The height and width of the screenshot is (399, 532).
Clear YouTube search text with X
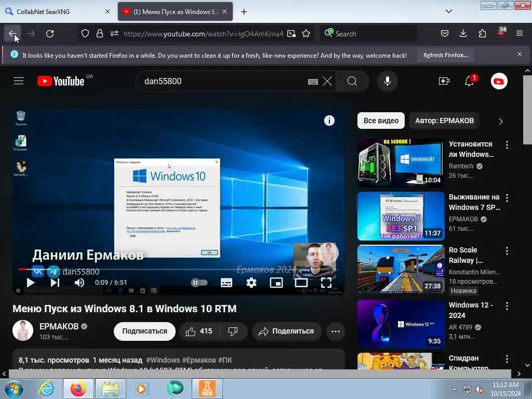(x=327, y=81)
